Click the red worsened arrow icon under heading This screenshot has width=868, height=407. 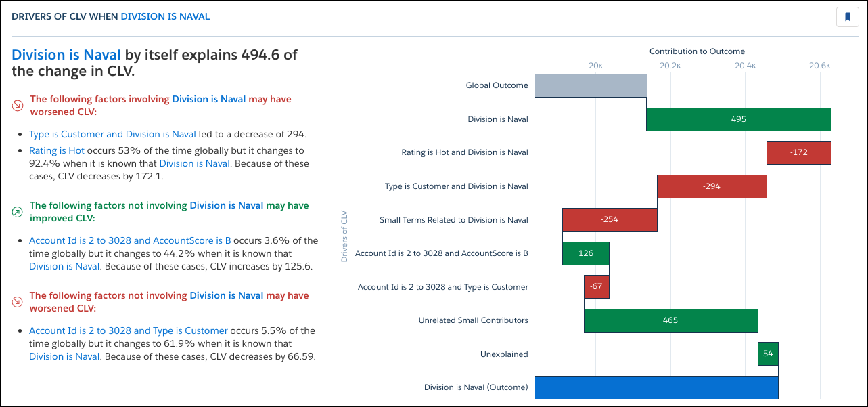pyautogui.click(x=18, y=106)
